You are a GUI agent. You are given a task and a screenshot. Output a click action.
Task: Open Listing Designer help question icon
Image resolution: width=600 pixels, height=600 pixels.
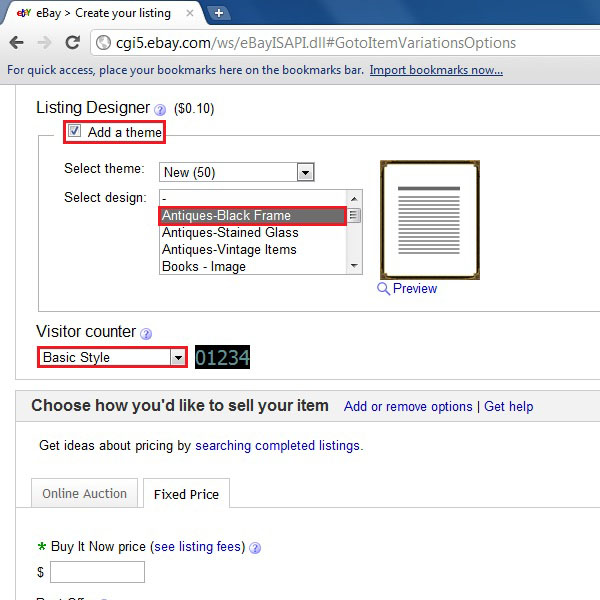[160, 110]
